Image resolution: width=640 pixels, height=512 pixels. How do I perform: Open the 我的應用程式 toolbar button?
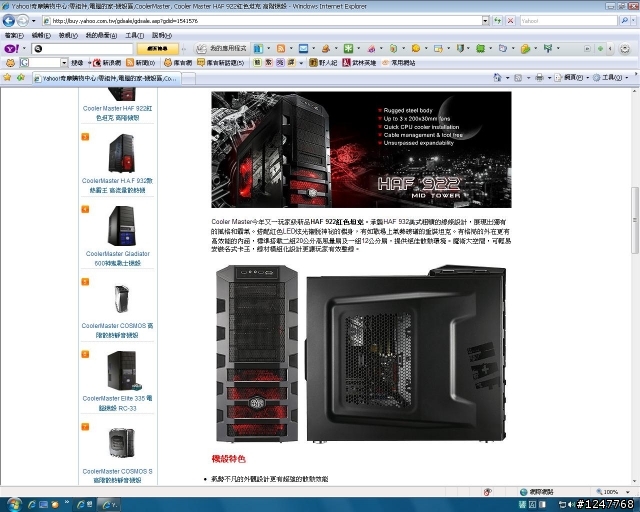click(x=222, y=49)
